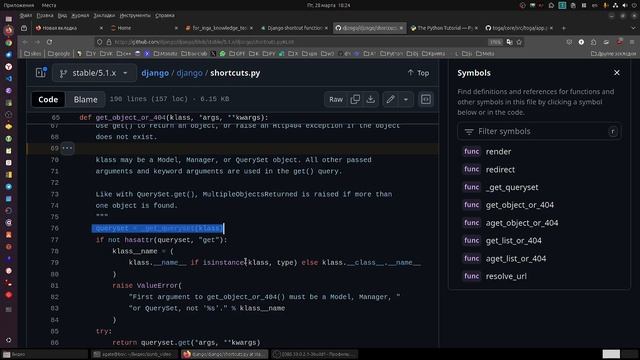Viewport: 640px width, 360px height.
Task: Show applications grid icon in dock
Action: [9, 340]
